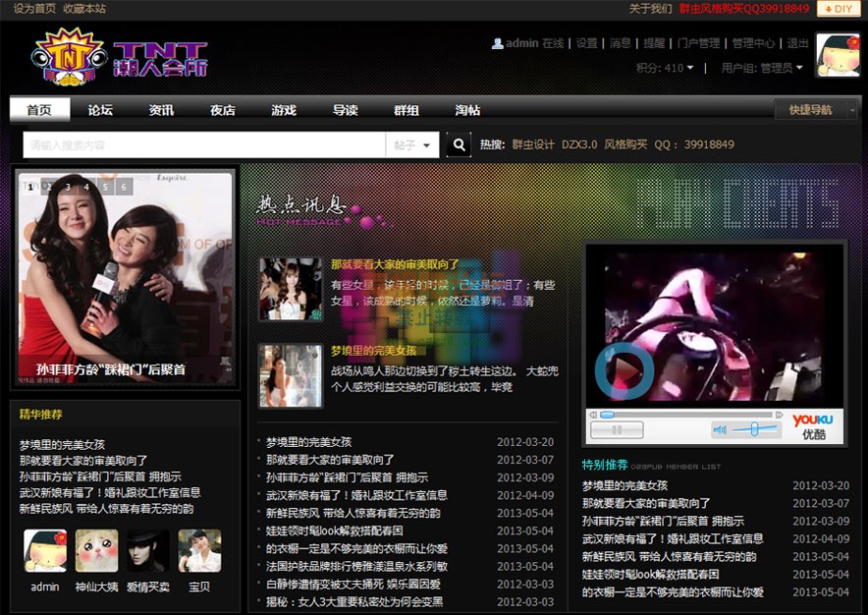The width and height of the screenshot is (868, 615).
Task: Select slide 4 in the image carousel
Action: [86, 186]
